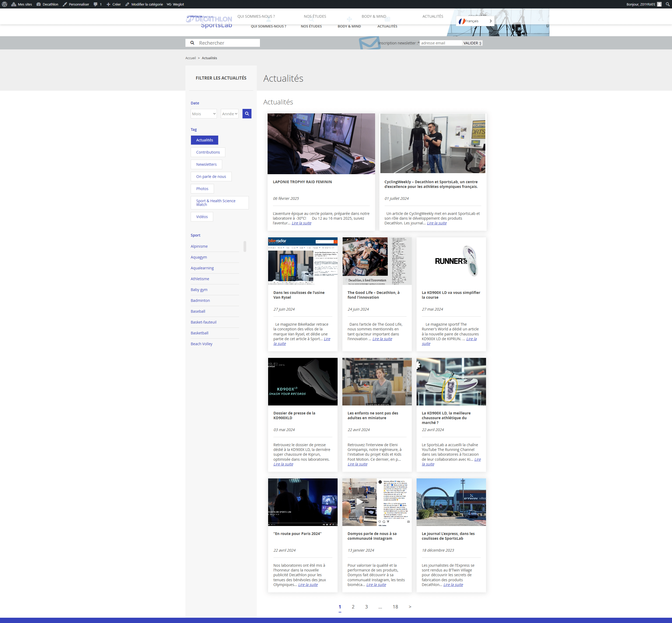672x623 pixels.
Task: Open the "En route pour Paris 2024" thumbnail
Action: pos(302,502)
